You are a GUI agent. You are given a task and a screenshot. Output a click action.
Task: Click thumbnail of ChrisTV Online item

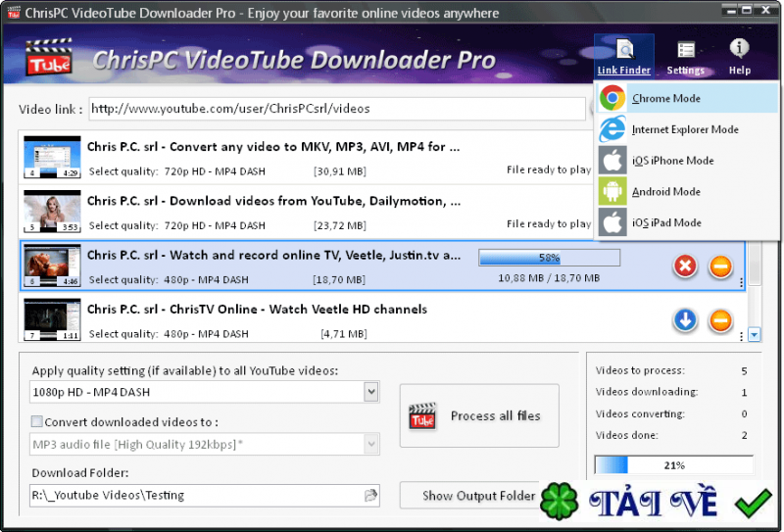pyautogui.click(x=52, y=319)
